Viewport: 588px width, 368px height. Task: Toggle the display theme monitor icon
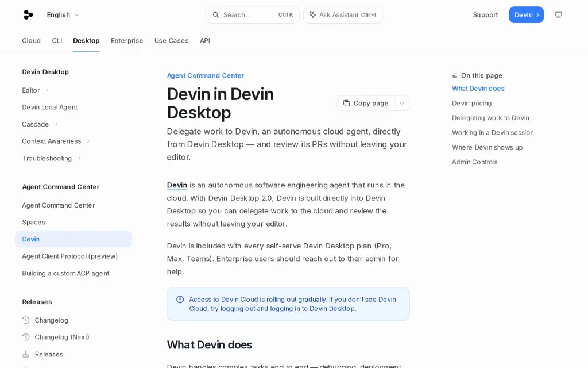coord(558,14)
